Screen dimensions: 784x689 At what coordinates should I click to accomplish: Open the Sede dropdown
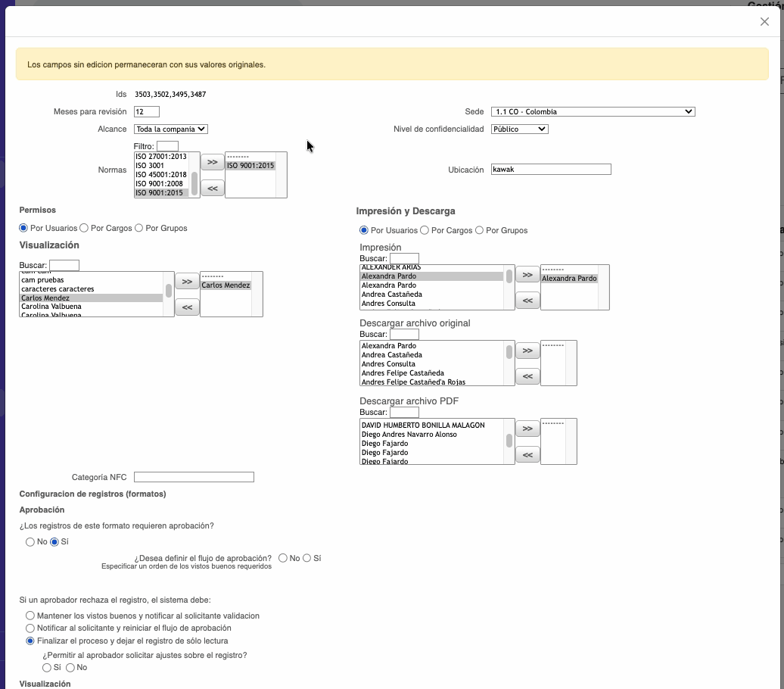click(593, 112)
